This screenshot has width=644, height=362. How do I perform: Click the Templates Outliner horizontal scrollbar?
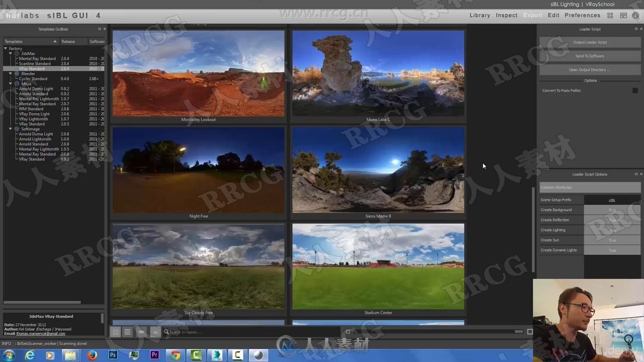[43, 302]
